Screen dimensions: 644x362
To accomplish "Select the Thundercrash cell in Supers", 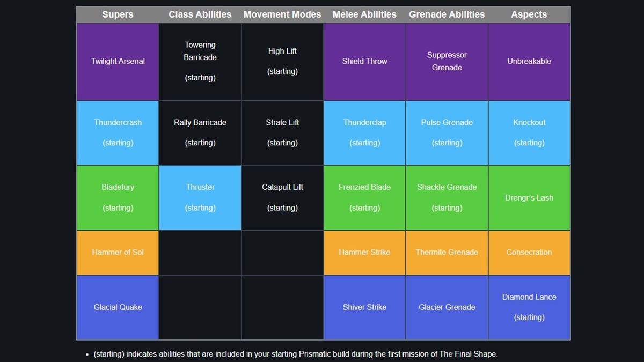I will 118,132.
